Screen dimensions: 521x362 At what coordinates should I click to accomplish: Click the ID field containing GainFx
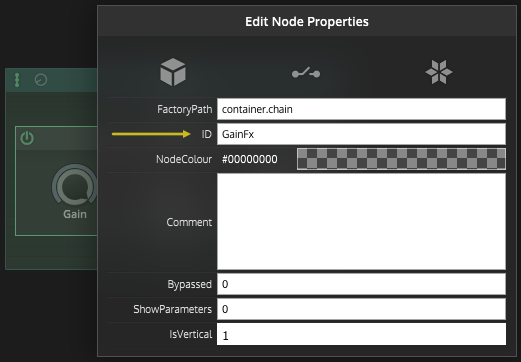[361, 134]
